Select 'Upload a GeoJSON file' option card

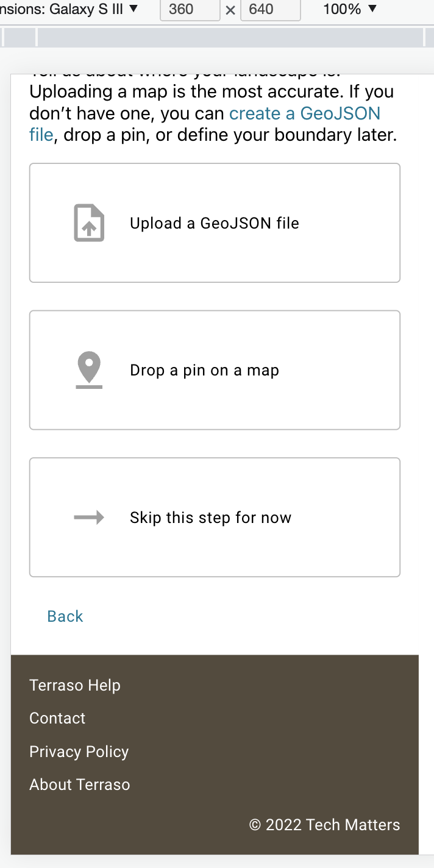(215, 223)
